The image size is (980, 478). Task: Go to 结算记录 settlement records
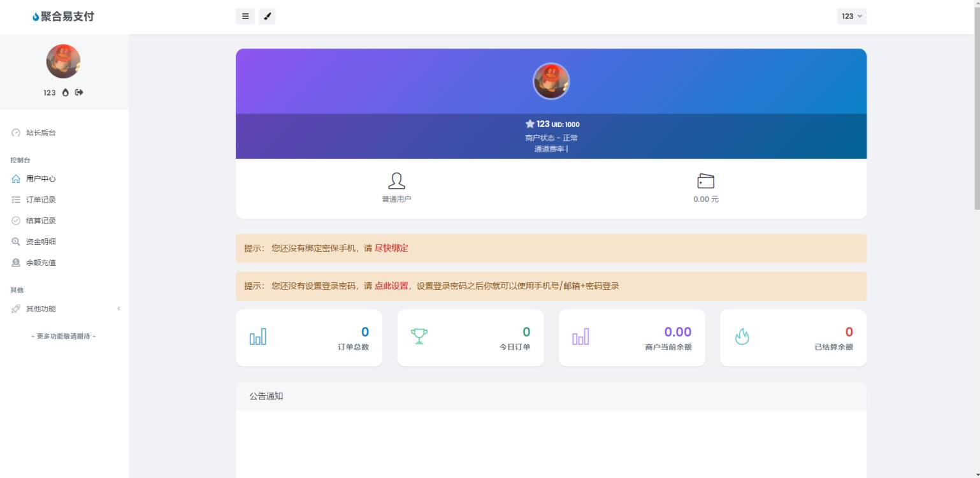click(41, 221)
